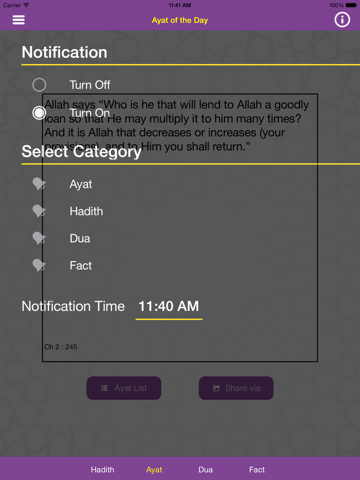Tap the Fact category label

tap(80, 266)
